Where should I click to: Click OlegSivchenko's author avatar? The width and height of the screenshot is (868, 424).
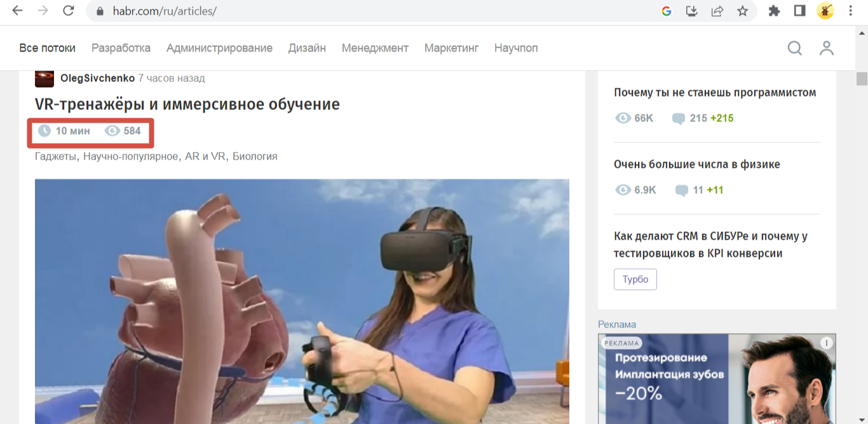pos(44,78)
